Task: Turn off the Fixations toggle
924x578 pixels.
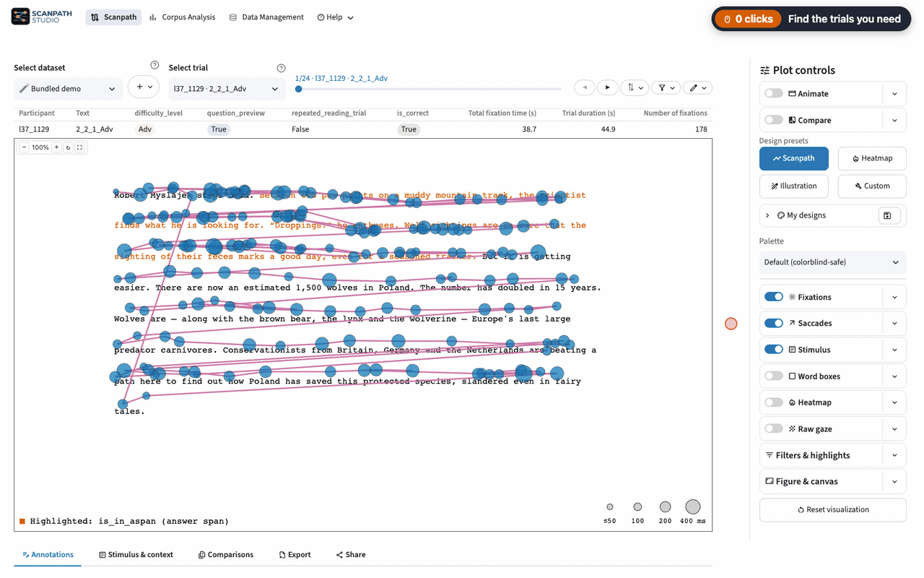Action: (x=774, y=297)
